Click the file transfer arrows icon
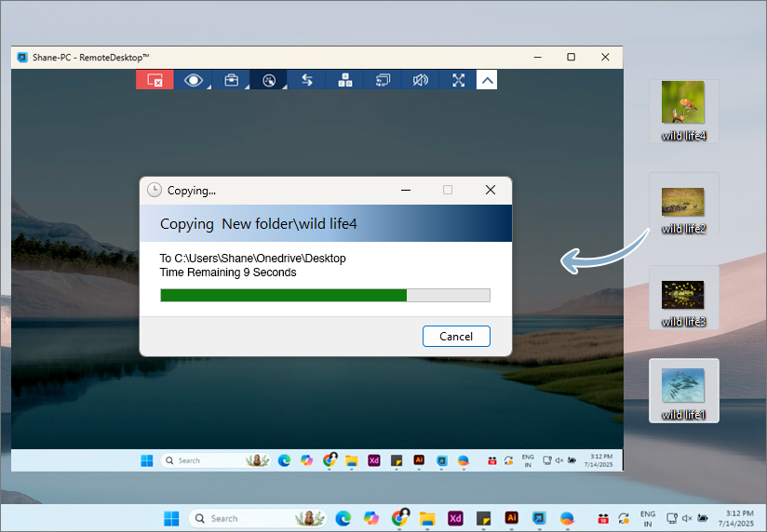The height and width of the screenshot is (532, 767). [x=306, y=80]
